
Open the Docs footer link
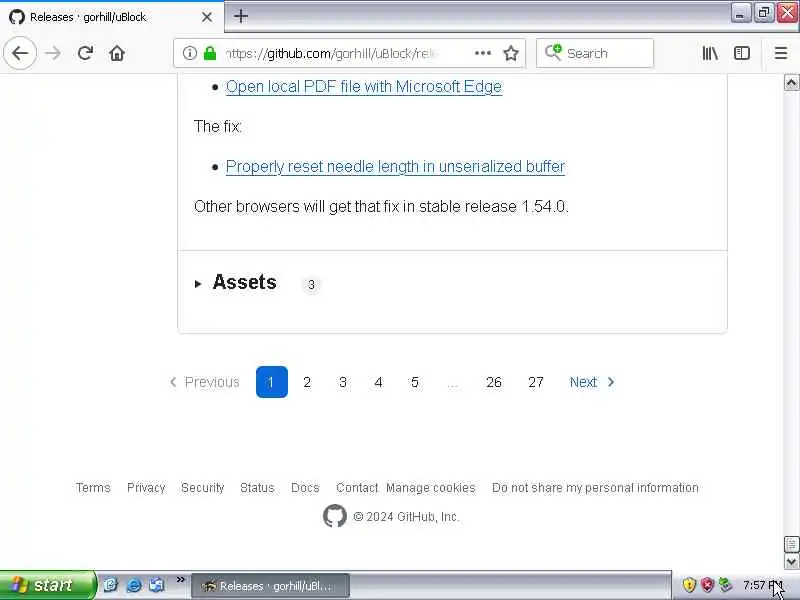[x=305, y=488]
